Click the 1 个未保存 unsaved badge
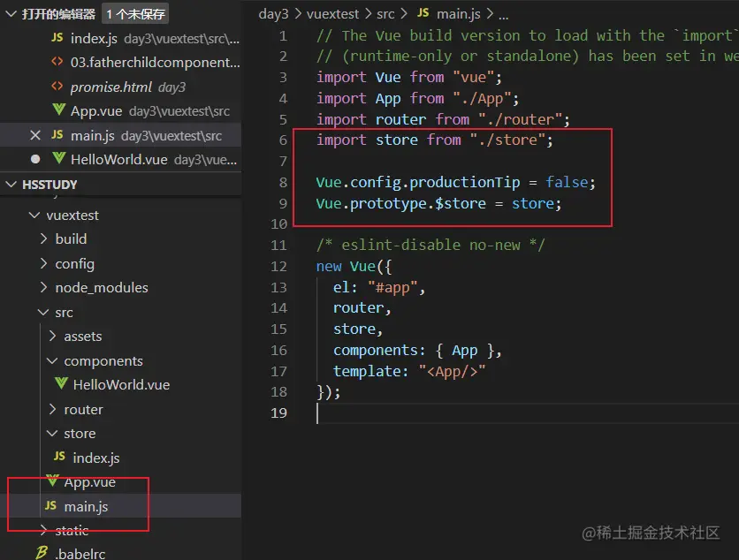The image size is (739, 560). (x=136, y=14)
